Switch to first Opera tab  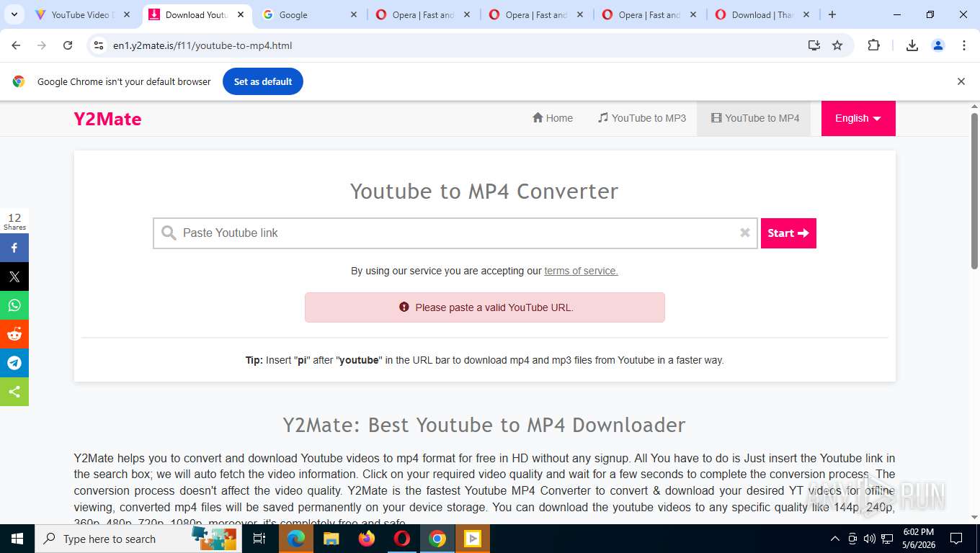click(x=423, y=14)
